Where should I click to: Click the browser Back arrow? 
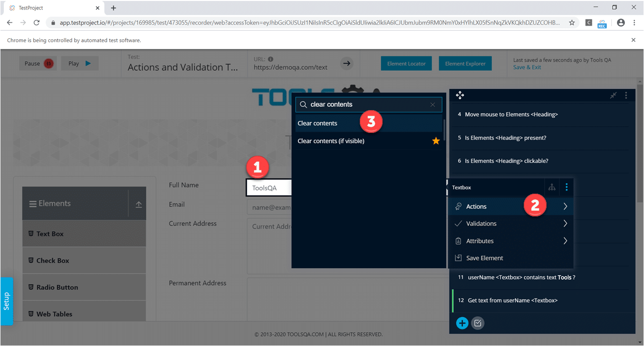(x=10, y=22)
